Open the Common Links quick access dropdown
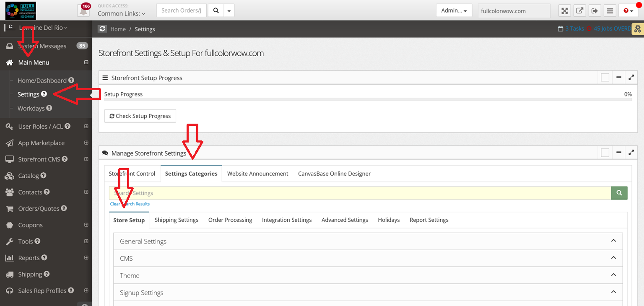This screenshot has width=644, height=306. point(121,13)
